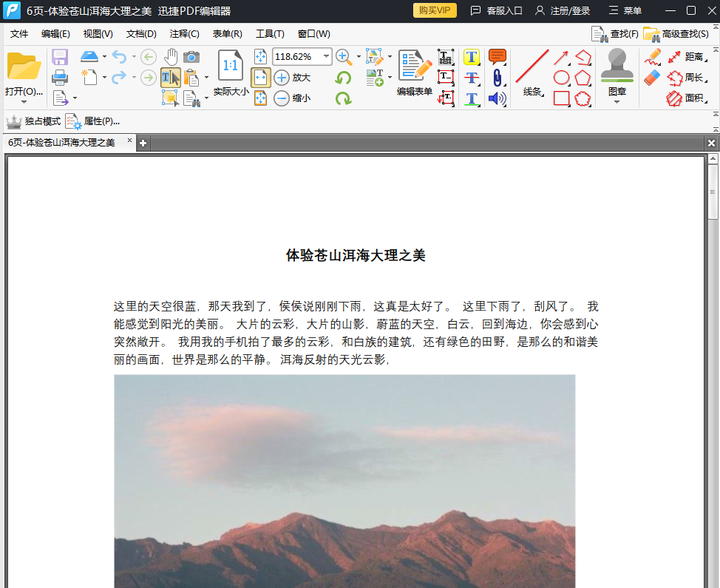720x588 pixels.
Task: Select the orange Sticky Note tool
Action: coord(497,56)
